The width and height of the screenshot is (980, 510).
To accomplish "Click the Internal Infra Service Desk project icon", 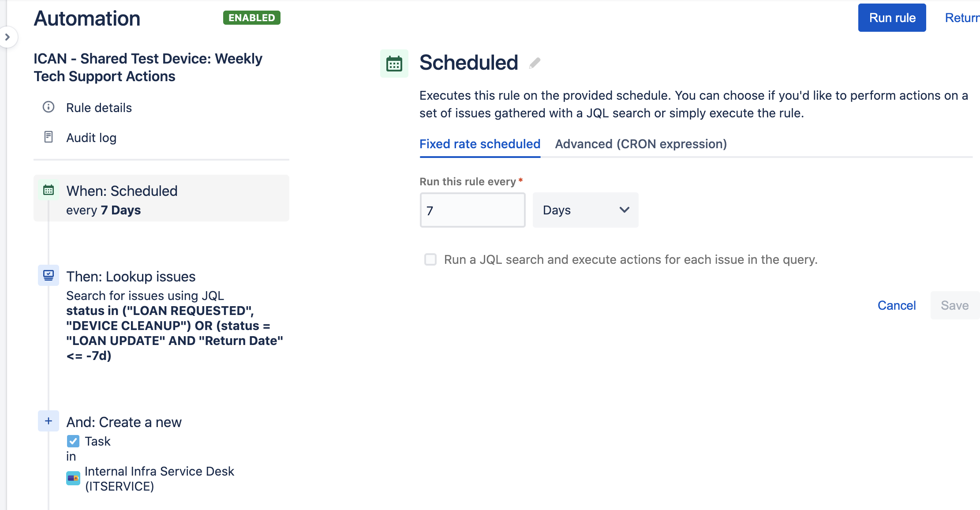I will tap(73, 478).
